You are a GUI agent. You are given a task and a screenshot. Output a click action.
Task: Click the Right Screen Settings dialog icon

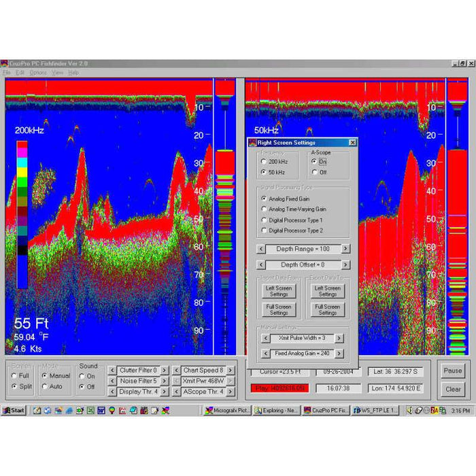click(x=252, y=143)
